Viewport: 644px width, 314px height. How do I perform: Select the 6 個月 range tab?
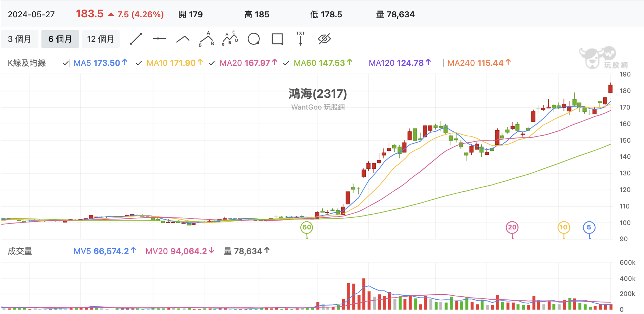(x=60, y=39)
